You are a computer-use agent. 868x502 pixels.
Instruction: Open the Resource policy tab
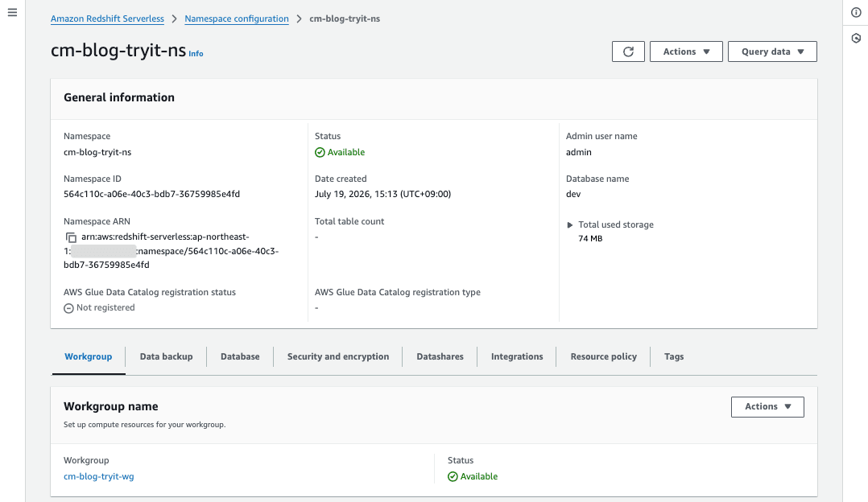[x=603, y=356]
